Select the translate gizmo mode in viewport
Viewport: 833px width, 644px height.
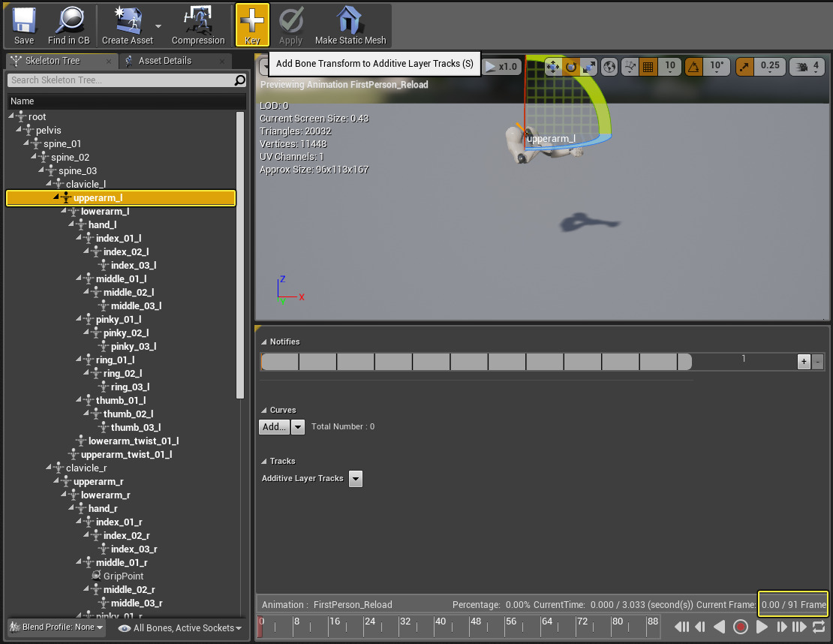click(x=553, y=67)
